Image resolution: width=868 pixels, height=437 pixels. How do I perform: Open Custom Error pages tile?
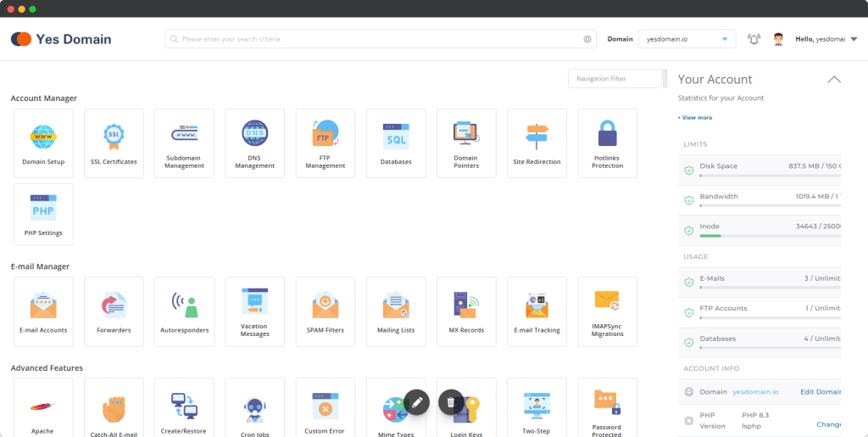325,407
